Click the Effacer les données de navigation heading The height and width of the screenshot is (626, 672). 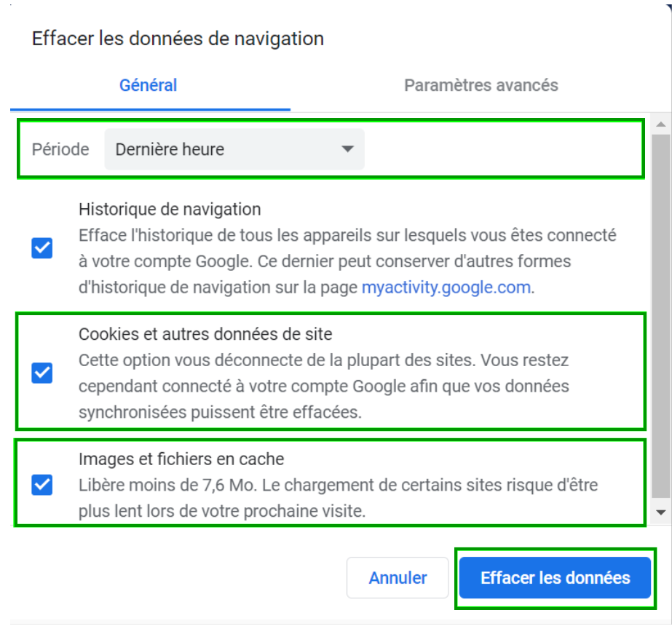click(x=178, y=38)
